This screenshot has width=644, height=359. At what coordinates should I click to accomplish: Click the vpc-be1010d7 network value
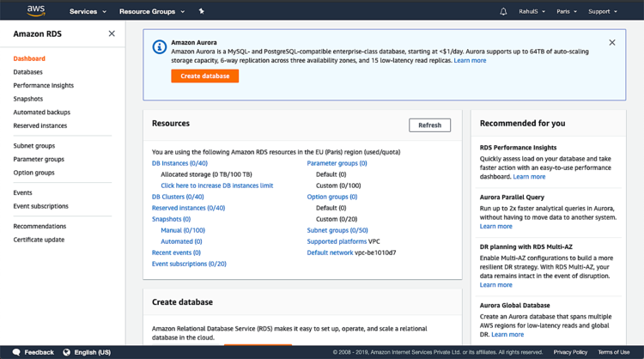coord(375,253)
